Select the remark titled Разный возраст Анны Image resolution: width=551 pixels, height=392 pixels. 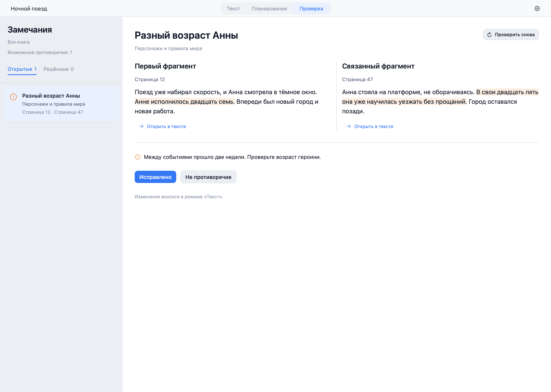pos(61,104)
